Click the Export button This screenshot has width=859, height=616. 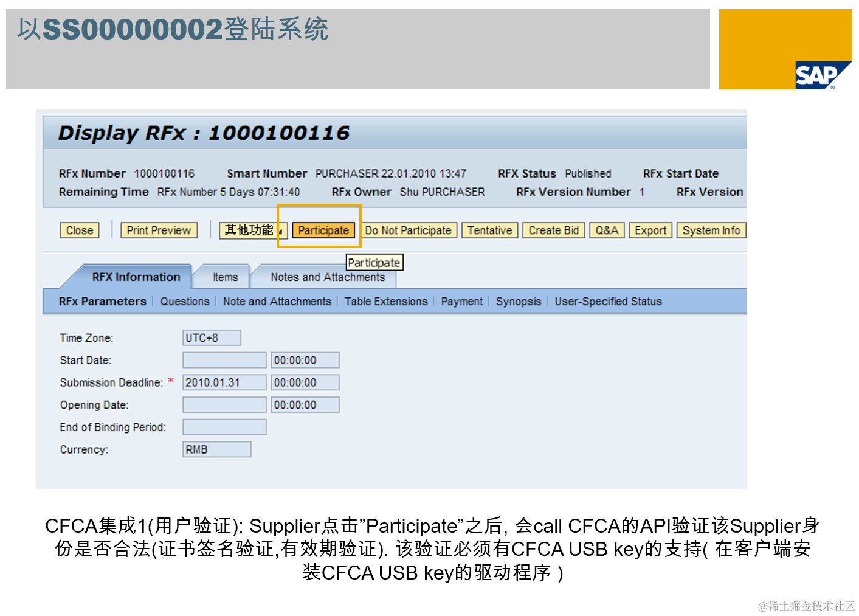(x=650, y=230)
